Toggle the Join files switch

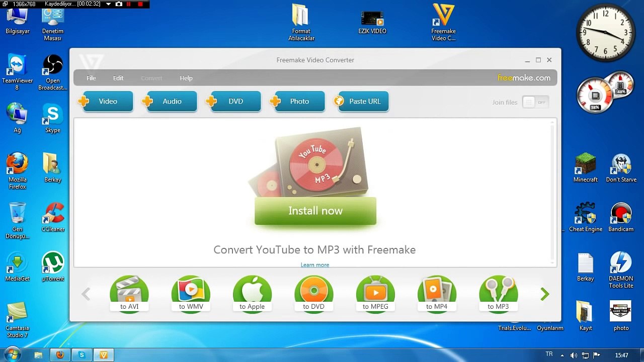click(x=535, y=102)
